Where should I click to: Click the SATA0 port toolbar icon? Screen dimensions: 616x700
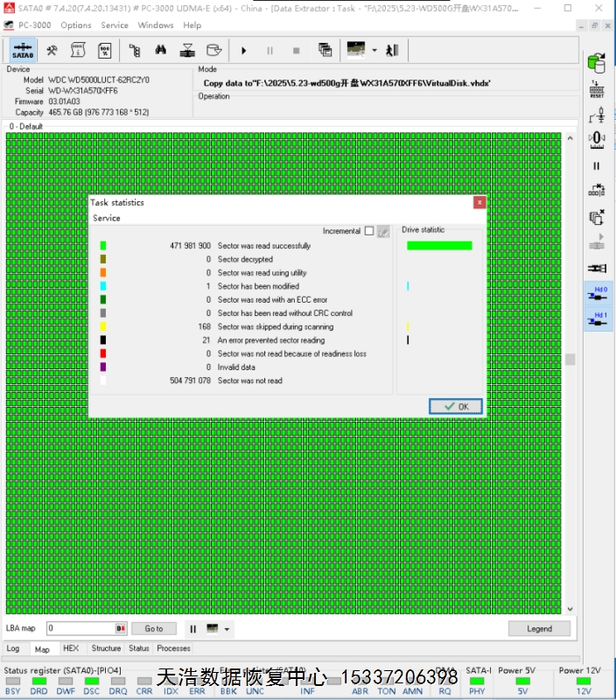[23, 50]
